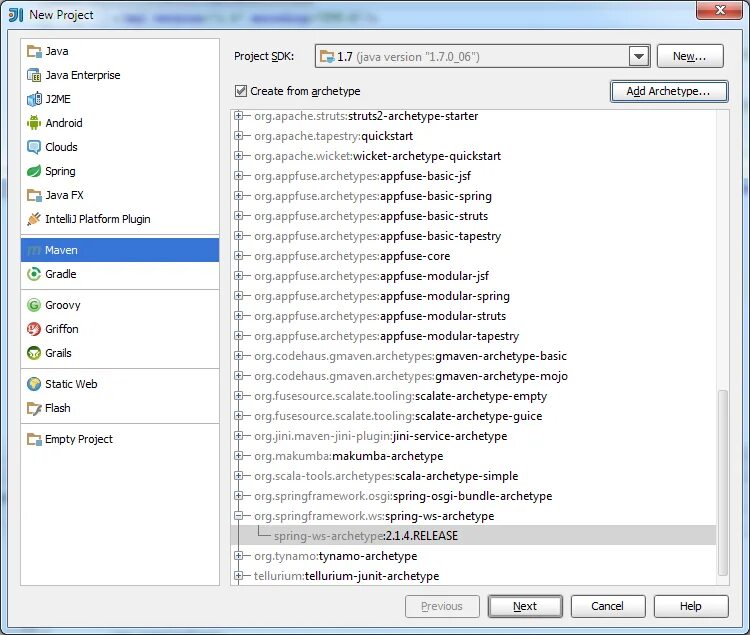Expand the tynamo-archetype node
The width and height of the screenshot is (750, 635).
coord(238,556)
